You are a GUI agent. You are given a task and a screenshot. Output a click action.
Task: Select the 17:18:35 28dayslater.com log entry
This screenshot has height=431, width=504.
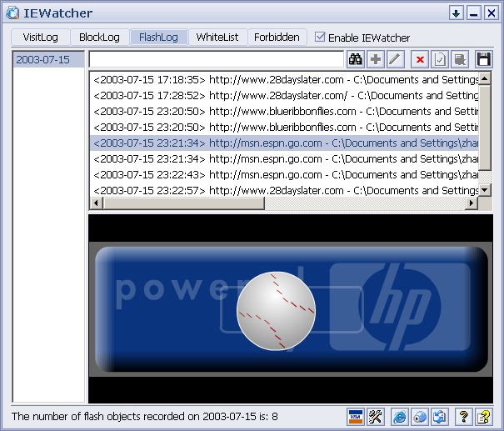pyautogui.click(x=284, y=80)
